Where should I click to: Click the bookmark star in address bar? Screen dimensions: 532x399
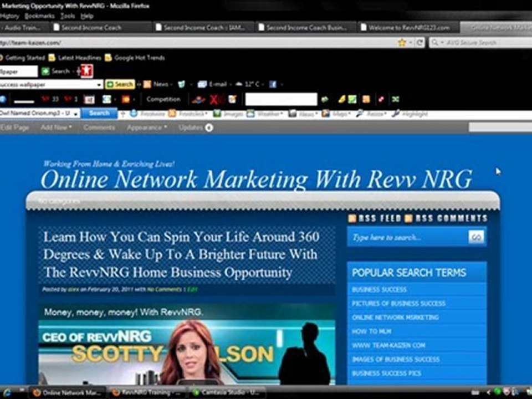tap(402, 43)
